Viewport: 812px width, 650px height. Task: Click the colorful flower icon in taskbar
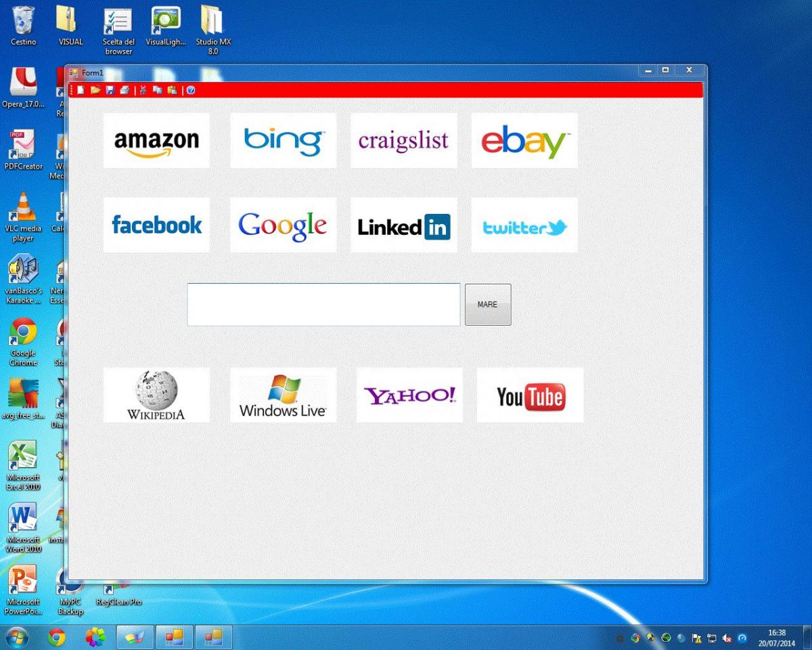[96, 637]
